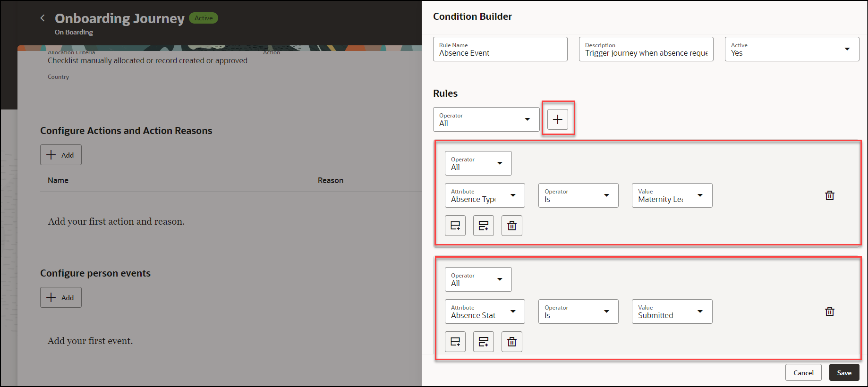Click the Country label
Image resolution: width=868 pixels, height=387 pixels.
pyautogui.click(x=58, y=77)
